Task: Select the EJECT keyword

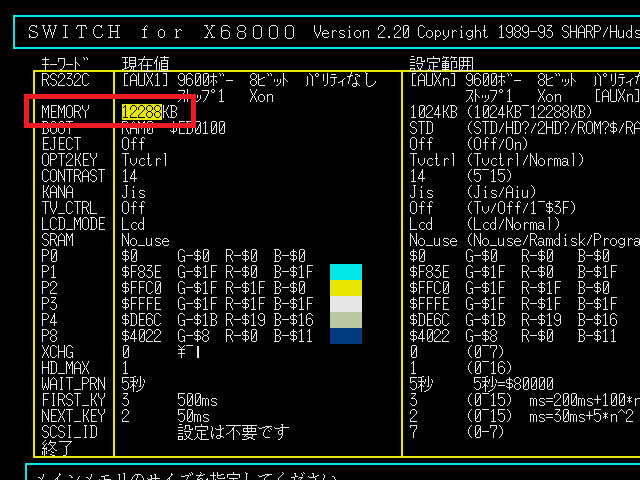Action: (61, 144)
